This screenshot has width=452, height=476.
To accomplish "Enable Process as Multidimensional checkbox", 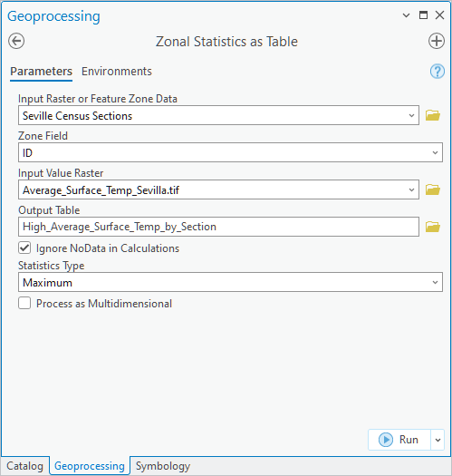I will pos(24,303).
